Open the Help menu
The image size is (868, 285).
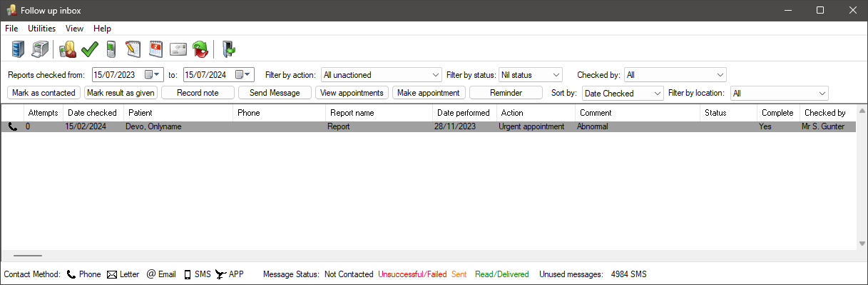coord(102,29)
